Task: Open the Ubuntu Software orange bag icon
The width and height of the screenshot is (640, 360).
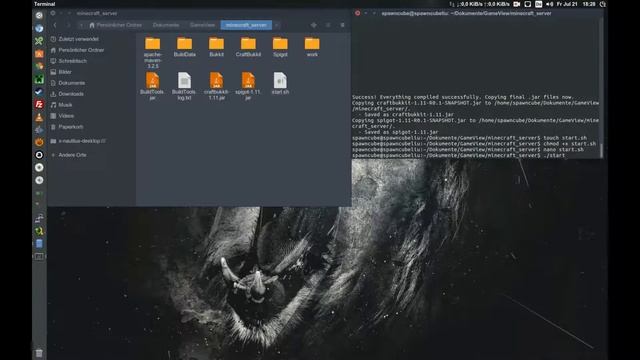Action: [39, 53]
